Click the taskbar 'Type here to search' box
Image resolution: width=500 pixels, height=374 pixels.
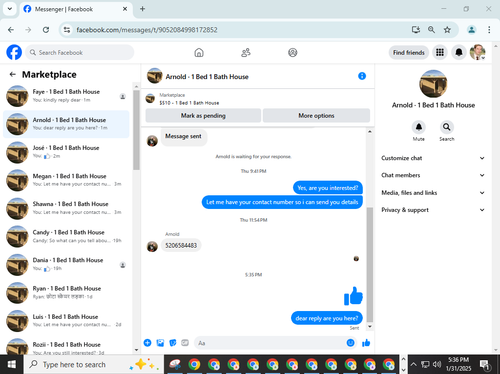click(94, 364)
